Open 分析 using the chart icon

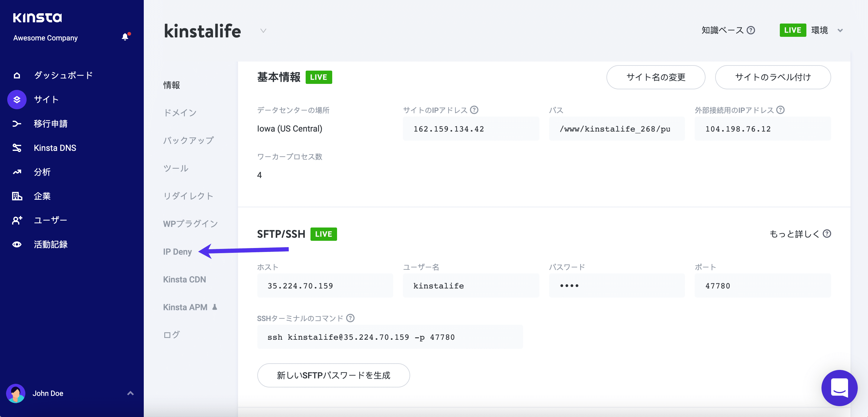[17, 172]
